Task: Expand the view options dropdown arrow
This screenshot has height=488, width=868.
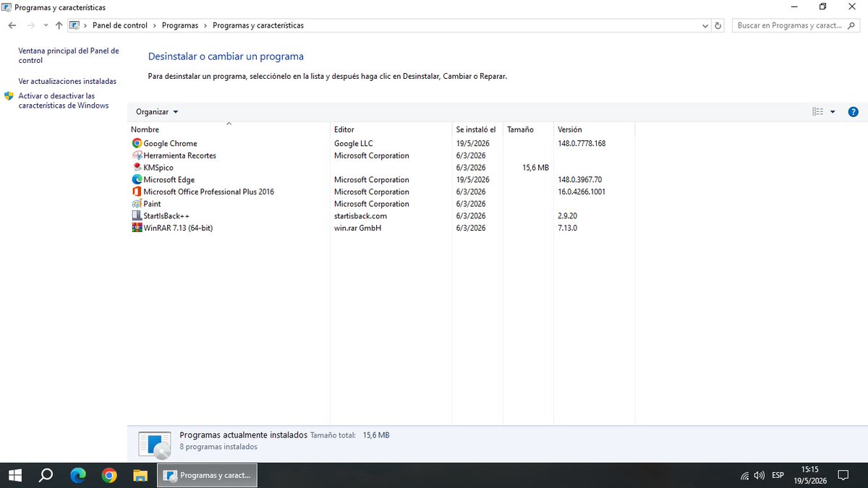Action: (x=833, y=112)
